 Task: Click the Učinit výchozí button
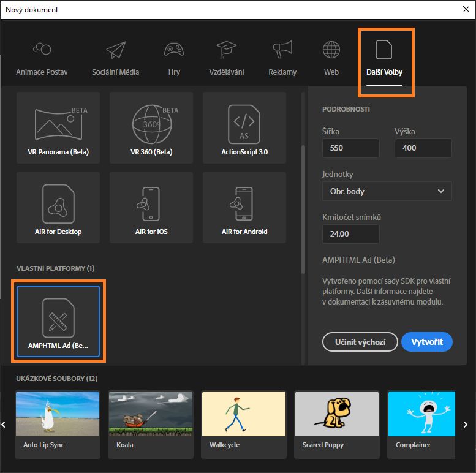click(x=360, y=342)
